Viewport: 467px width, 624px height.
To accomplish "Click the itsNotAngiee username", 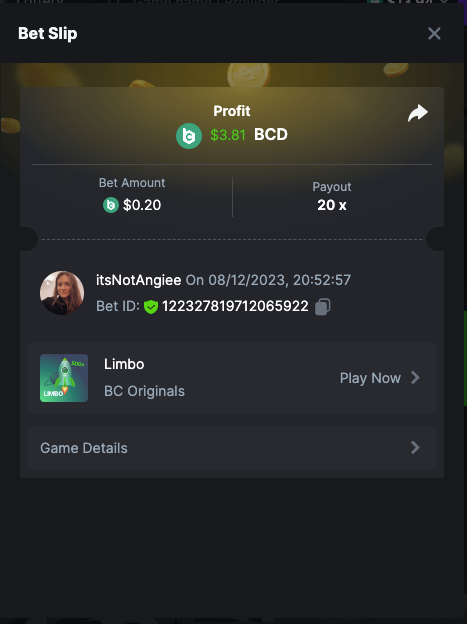I will (x=139, y=280).
